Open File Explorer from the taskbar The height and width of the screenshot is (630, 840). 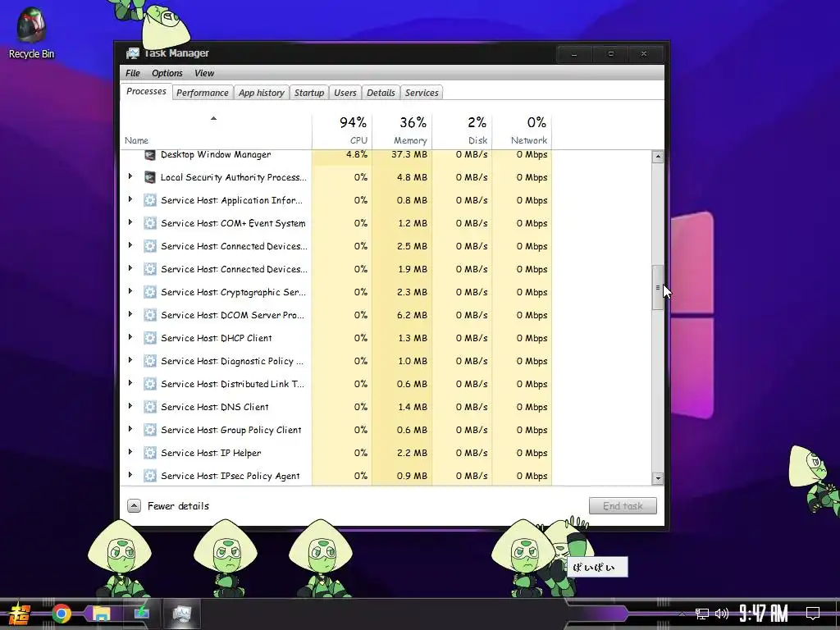point(101,614)
